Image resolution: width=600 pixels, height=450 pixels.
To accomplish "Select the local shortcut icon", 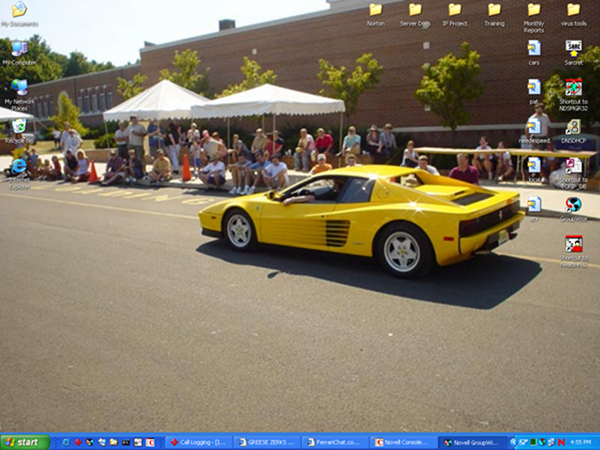I will point(534,170).
